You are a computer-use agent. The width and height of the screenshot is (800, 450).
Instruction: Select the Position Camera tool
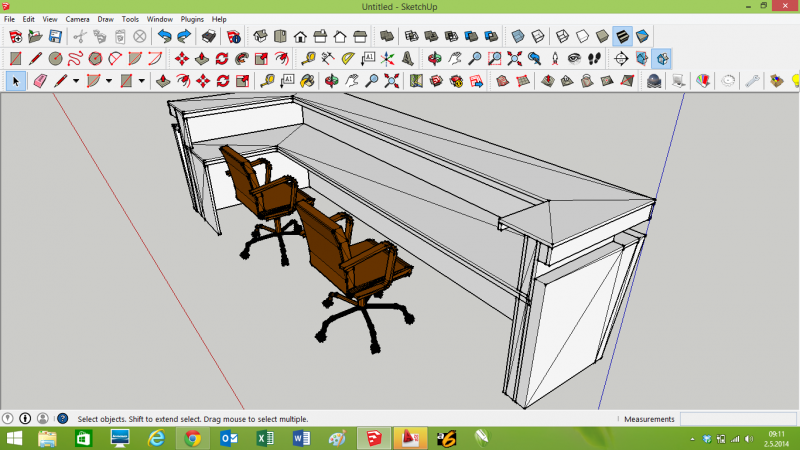coord(555,59)
